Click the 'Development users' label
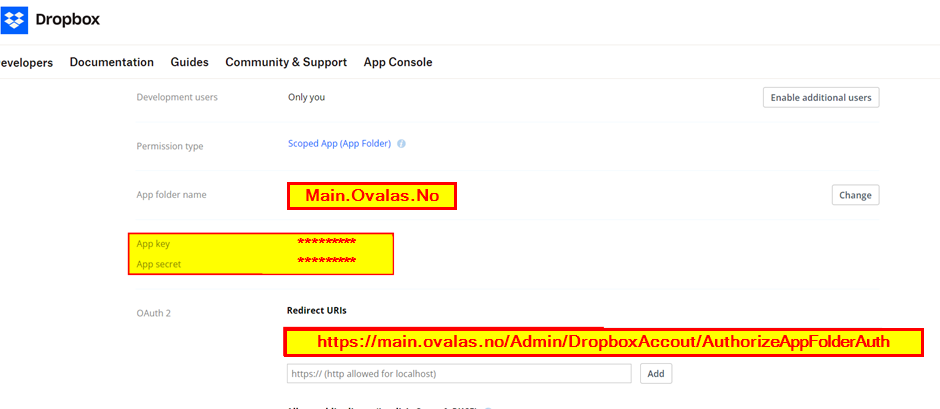This screenshot has width=940, height=409. point(177,97)
